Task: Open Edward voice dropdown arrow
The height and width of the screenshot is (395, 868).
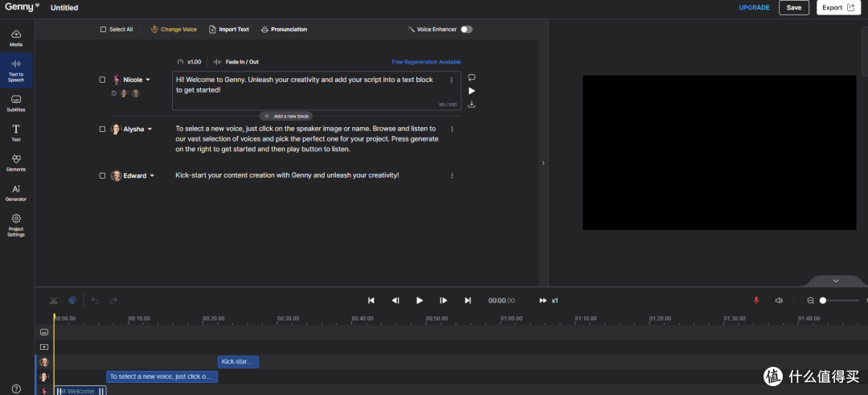Action: point(152,175)
